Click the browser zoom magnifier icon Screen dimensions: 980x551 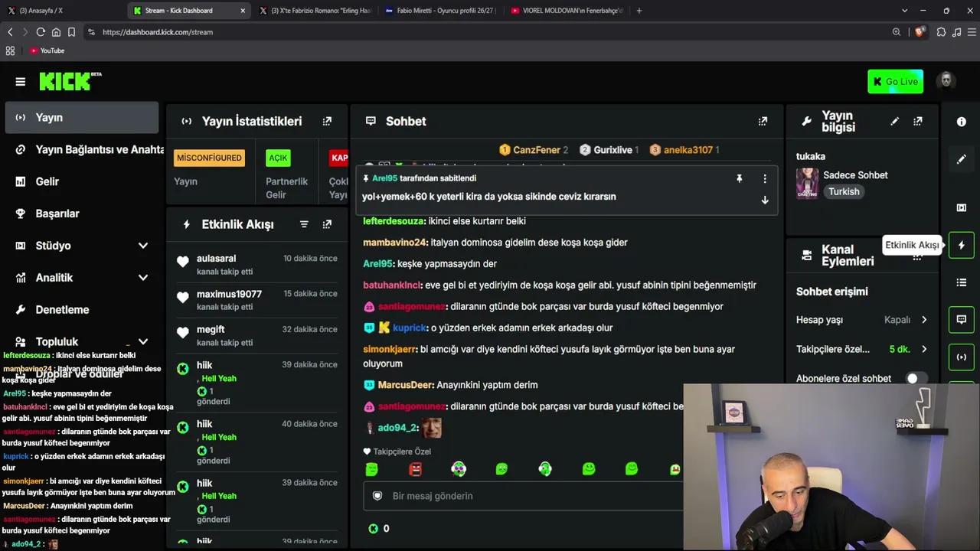897,32
